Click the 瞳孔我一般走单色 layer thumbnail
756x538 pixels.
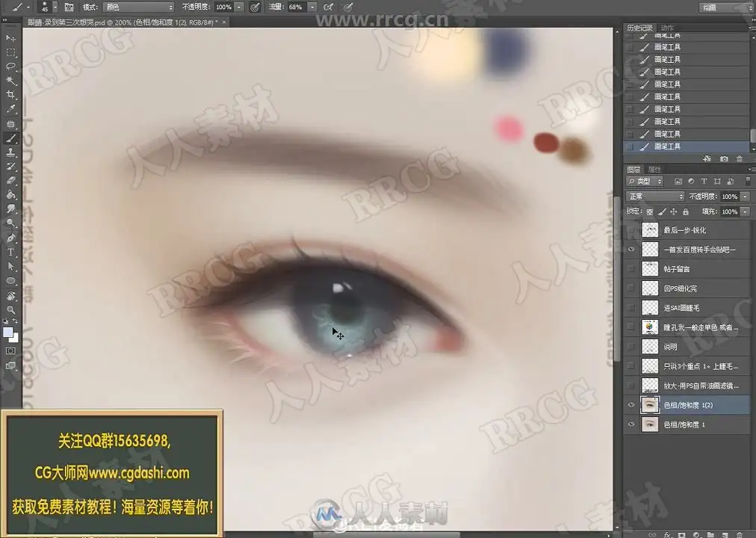(x=650, y=327)
